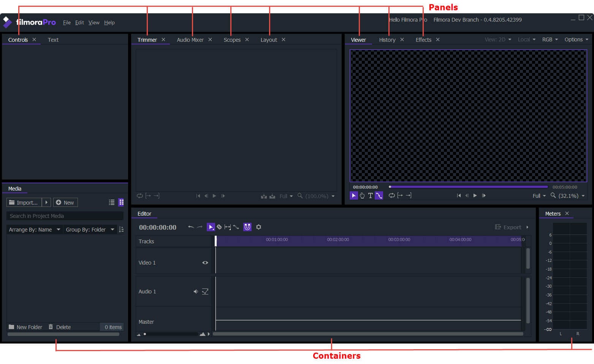The height and width of the screenshot is (364, 594).
Task: Open the Arrange By: Name dropdown
Action: point(35,230)
